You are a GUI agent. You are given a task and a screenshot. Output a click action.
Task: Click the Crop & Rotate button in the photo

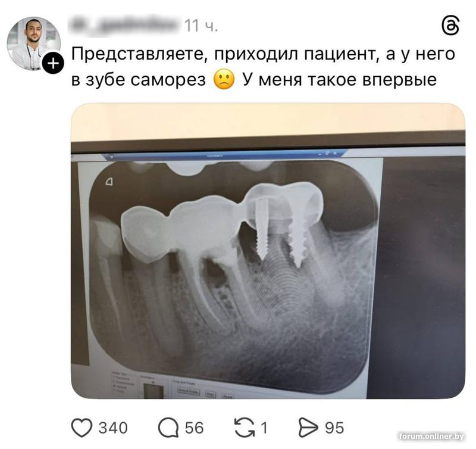(189, 391)
